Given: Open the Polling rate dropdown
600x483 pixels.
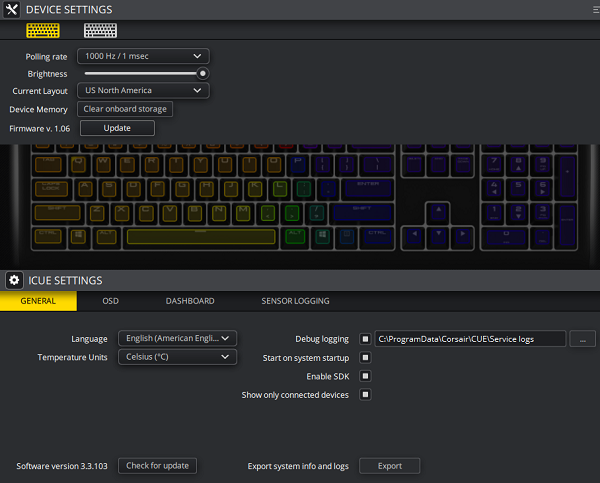Looking at the screenshot, I should (x=144, y=56).
